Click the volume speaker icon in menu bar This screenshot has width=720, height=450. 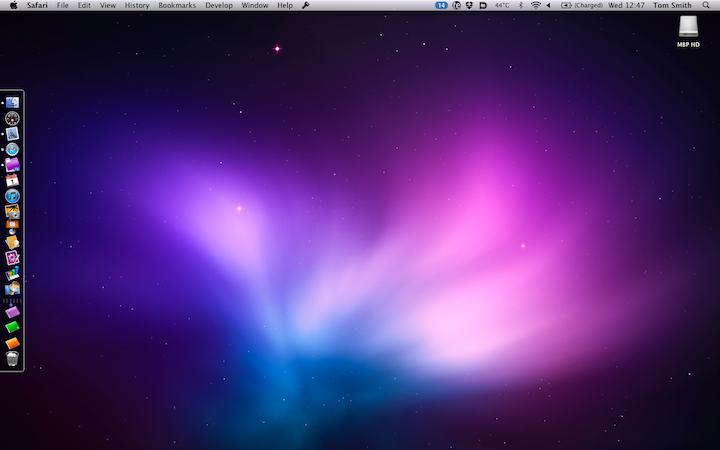click(x=548, y=6)
